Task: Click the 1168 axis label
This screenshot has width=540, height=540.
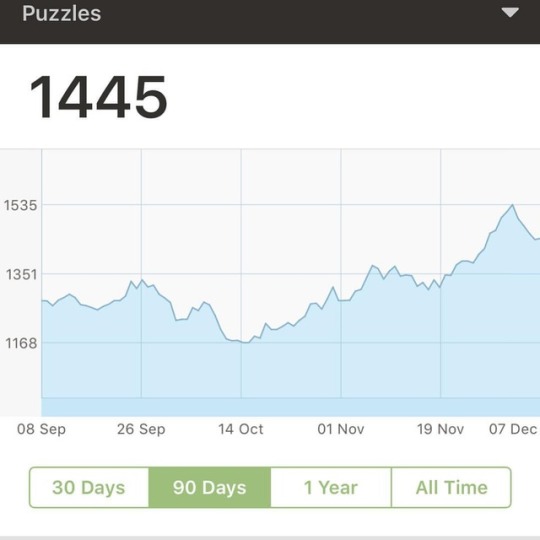Action: click(x=21, y=343)
